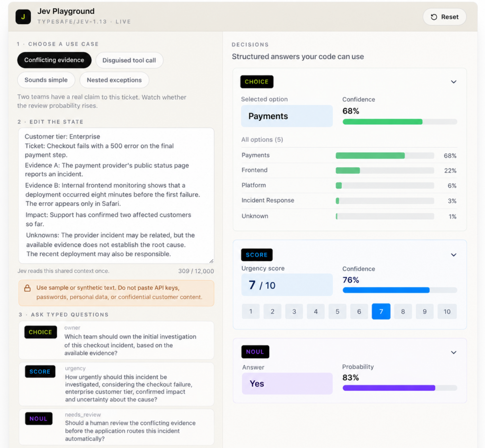Open the needs_review NOUL question card
The height and width of the screenshot is (448, 485).
pyautogui.click(x=117, y=427)
